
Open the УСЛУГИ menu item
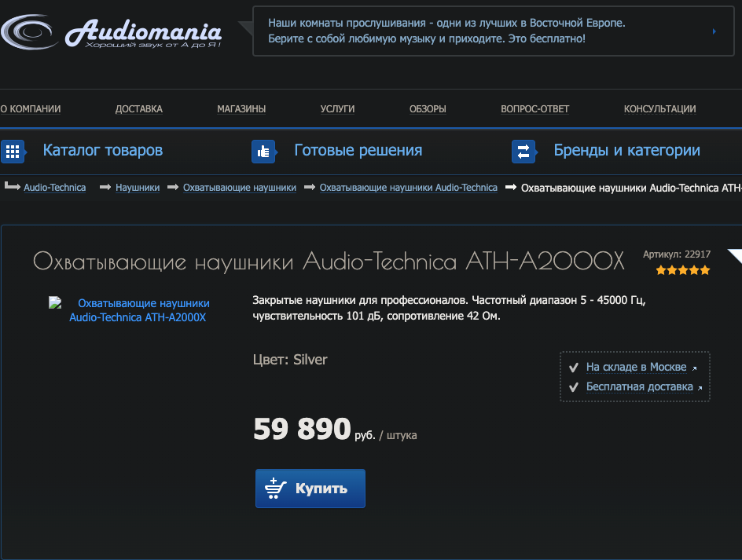click(337, 109)
